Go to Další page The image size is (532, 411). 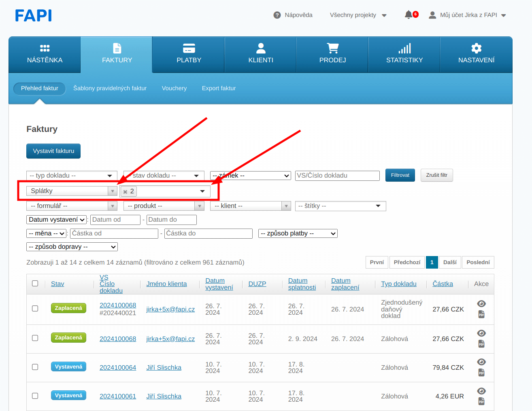pos(450,262)
